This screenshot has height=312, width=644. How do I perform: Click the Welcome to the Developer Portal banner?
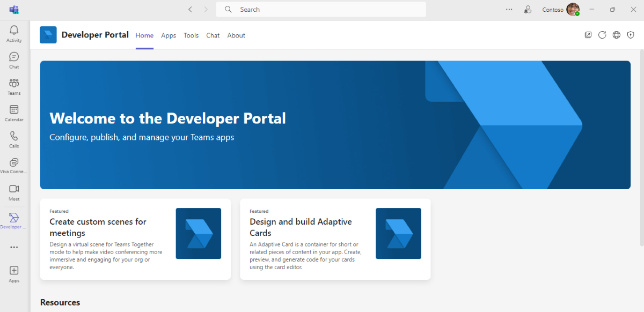pyautogui.click(x=335, y=125)
